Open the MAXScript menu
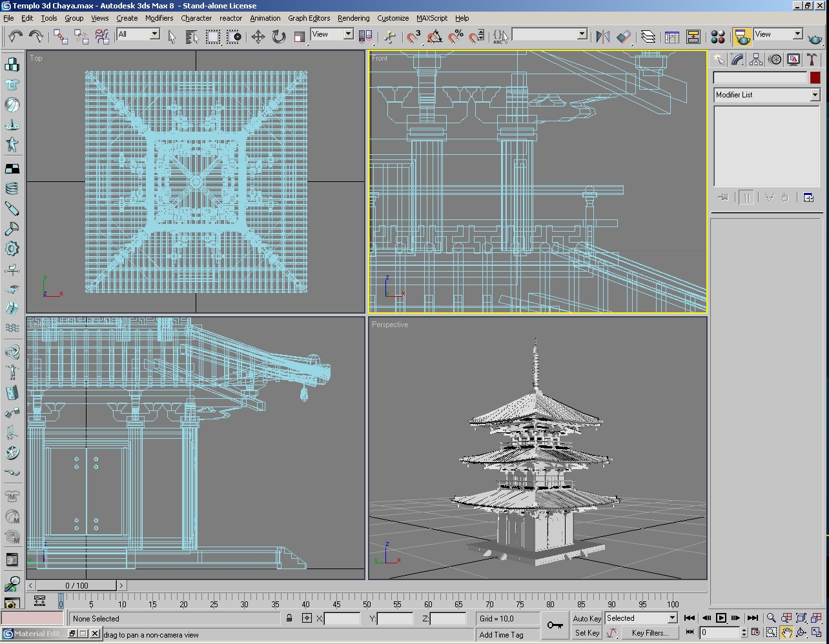Image resolution: width=829 pixels, height=644 pixels. point(432,18)
